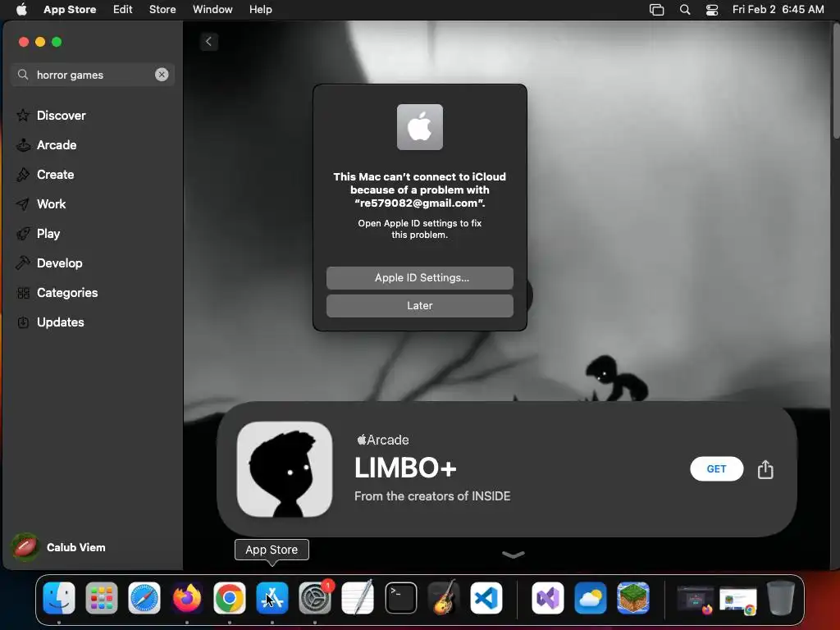840x630 pixels.
Task: Launch Safari from the Dock
Action: [144, 598]
